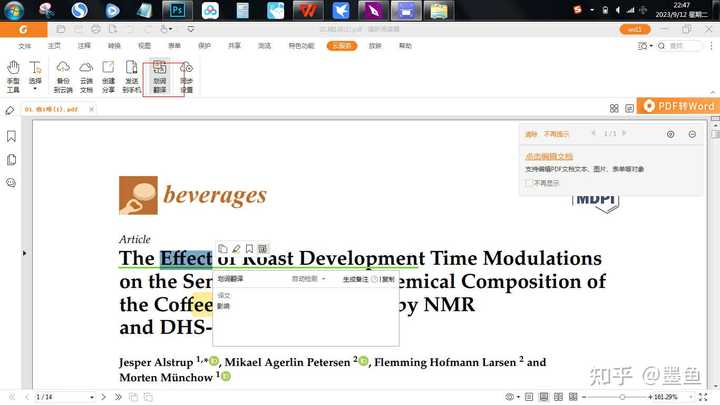The image size is (720, 405).
Task: Click save icon in quick access bar
Action: [x=78, y=29]
